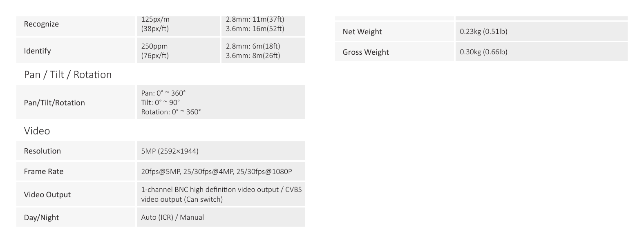
Task: Click the 5MP (2592×1944) value
Action: [170, 151]
